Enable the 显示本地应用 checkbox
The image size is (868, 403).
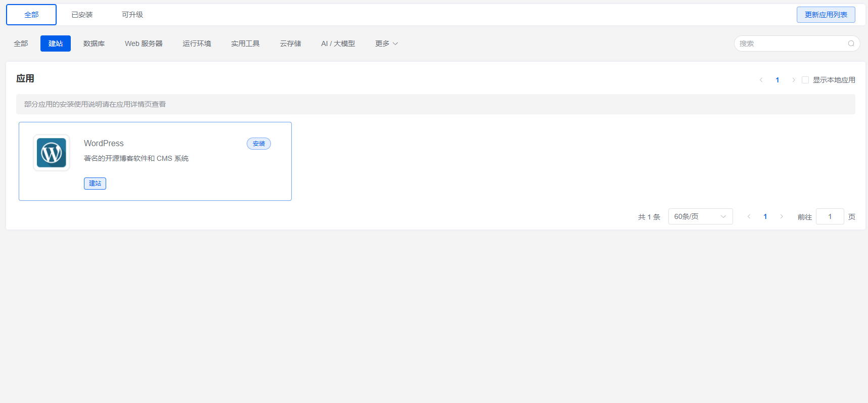coord(805,80)
